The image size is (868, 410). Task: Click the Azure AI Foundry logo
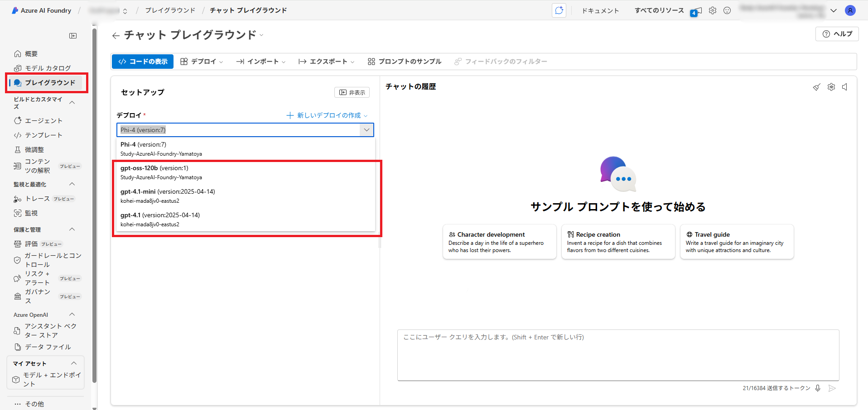pyautogui.click(x=41, y=10)
